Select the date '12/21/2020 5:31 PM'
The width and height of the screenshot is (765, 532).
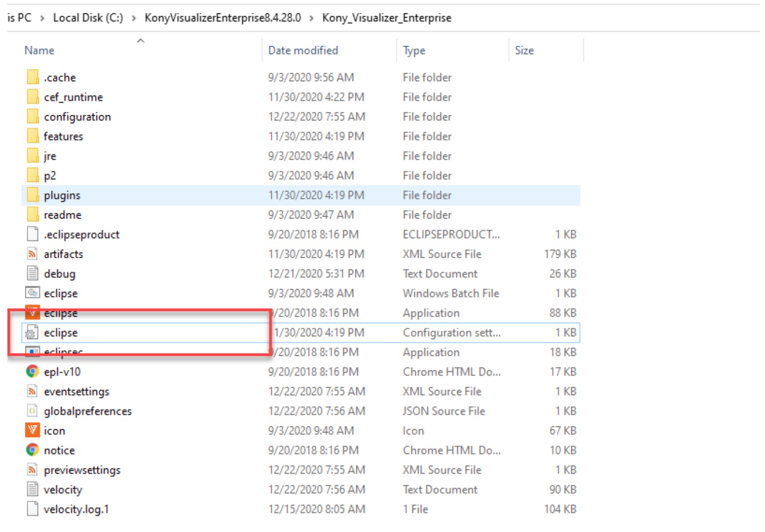(x=316, y=273)
